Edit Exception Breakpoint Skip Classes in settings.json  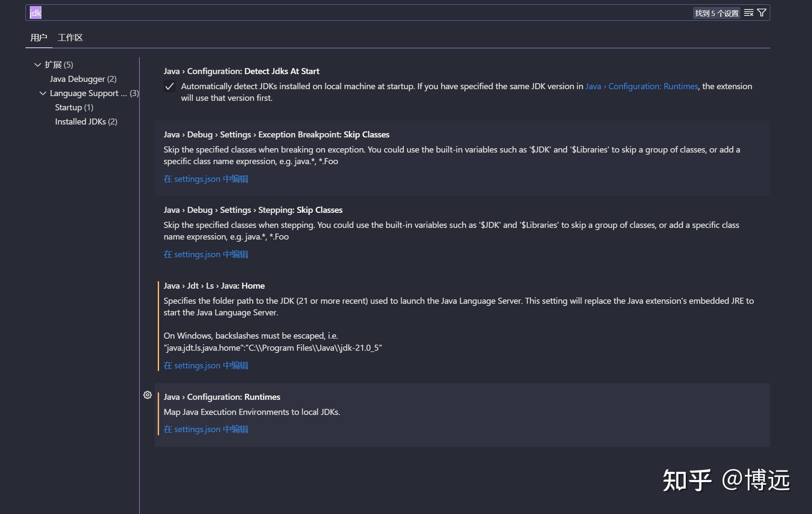coord(206,179)
